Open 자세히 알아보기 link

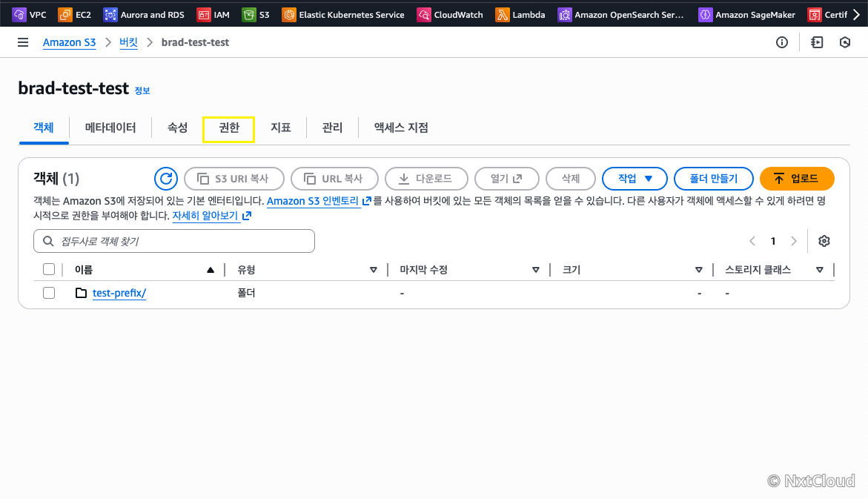pyautogui.click(x=211, y=216)
